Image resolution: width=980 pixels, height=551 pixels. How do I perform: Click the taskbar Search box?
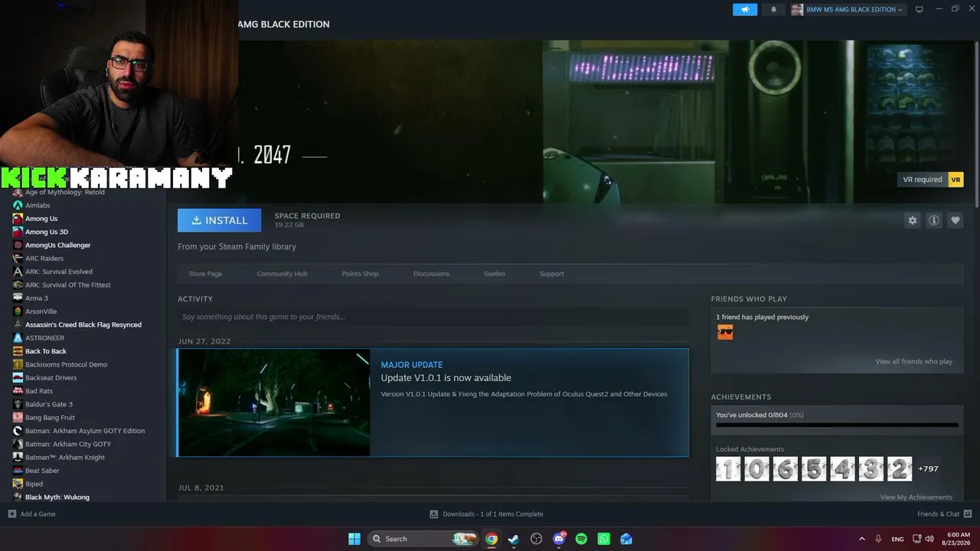(423, 539)
